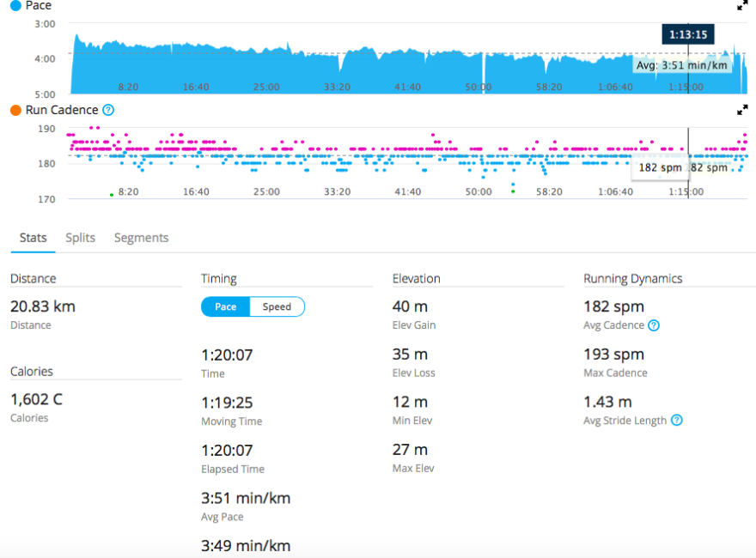Image resolution: width=756 pixels, height=558 pixels.
Task: Click the 1:19:25 Moving Time value
Action: [x=227, y=403]
